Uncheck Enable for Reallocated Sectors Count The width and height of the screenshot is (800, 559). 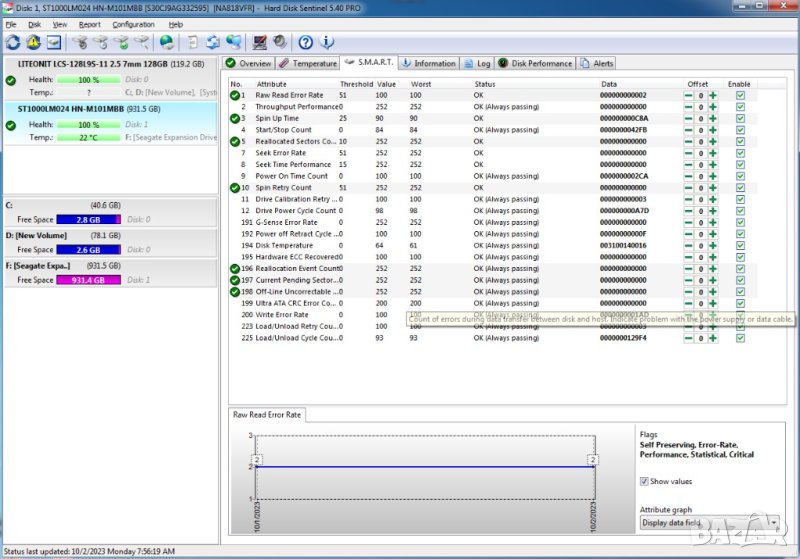(740, 141)
